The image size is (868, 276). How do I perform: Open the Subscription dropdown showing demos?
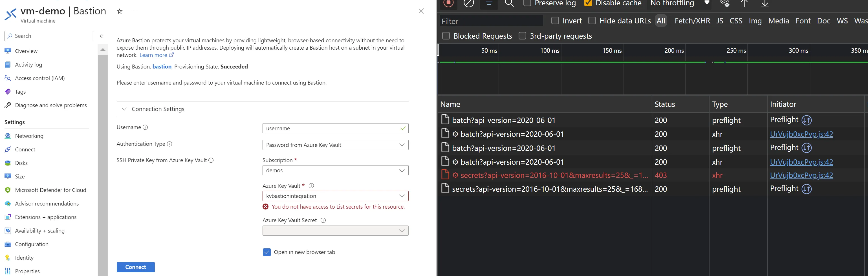point(335,170)
